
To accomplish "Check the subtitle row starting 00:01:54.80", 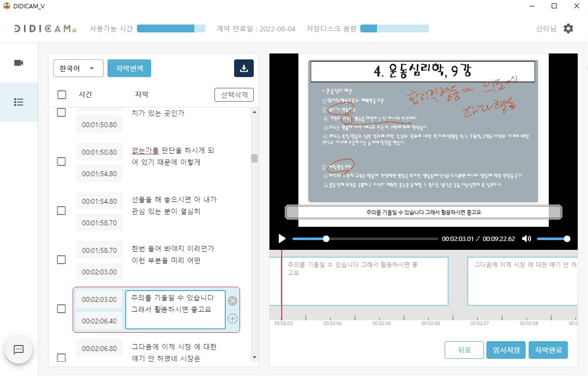I will (x=61, y=211).
